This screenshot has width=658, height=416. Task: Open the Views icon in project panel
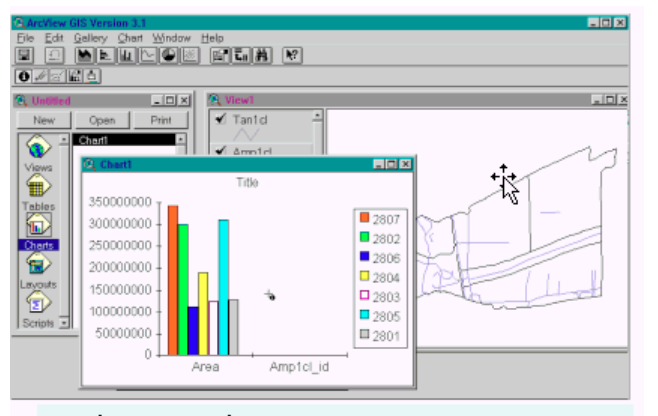[38, 150]
